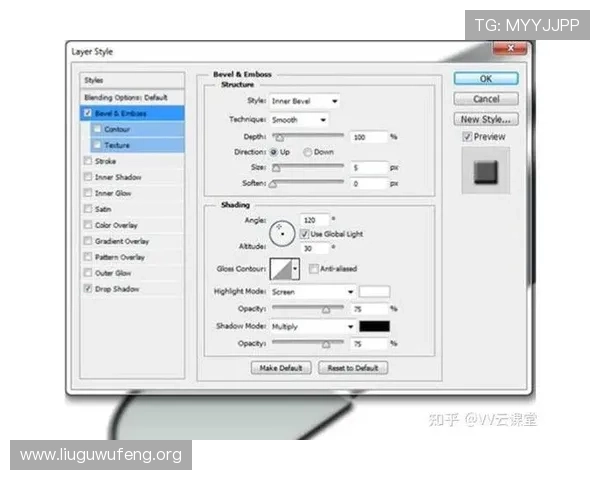
Task: Click the OK button
Action: (486, 79)
